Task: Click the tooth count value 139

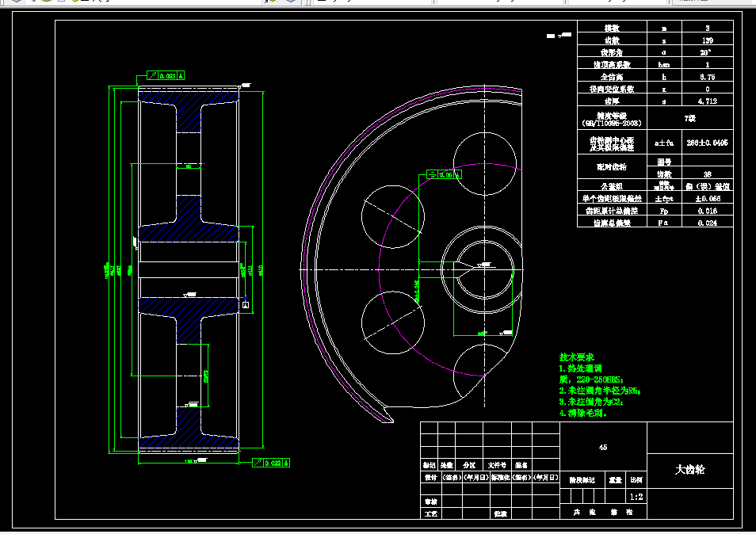Action: pos(708,40)
